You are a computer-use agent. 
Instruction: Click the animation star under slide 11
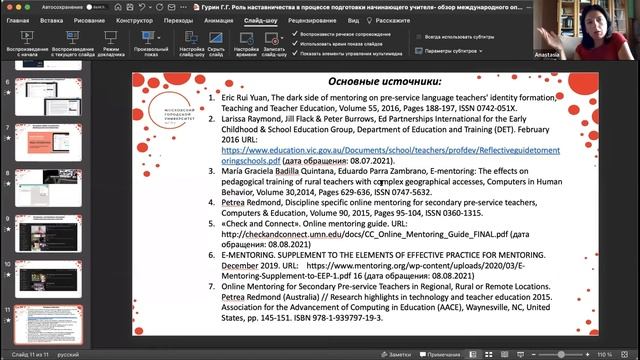coord(8,320)
